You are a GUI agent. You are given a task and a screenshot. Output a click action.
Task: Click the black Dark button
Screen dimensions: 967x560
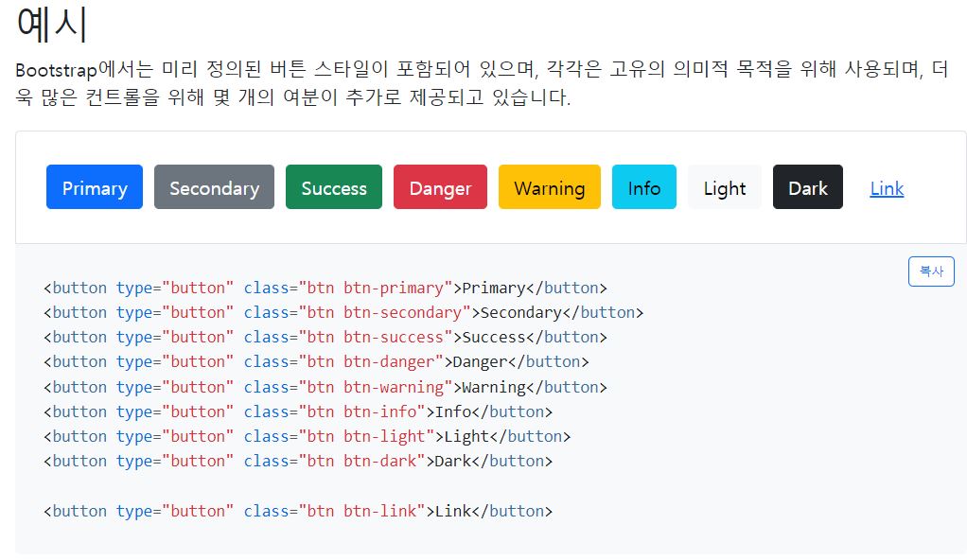(x=808, y=187)
